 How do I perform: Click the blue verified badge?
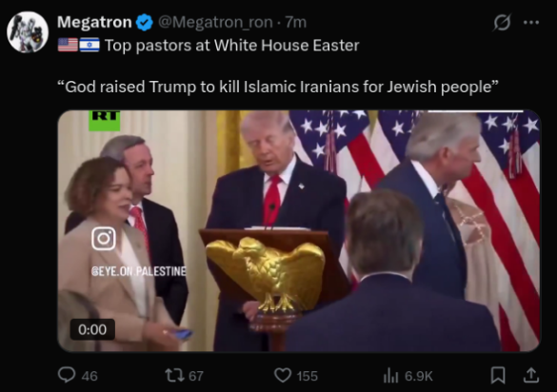[145, 23]
